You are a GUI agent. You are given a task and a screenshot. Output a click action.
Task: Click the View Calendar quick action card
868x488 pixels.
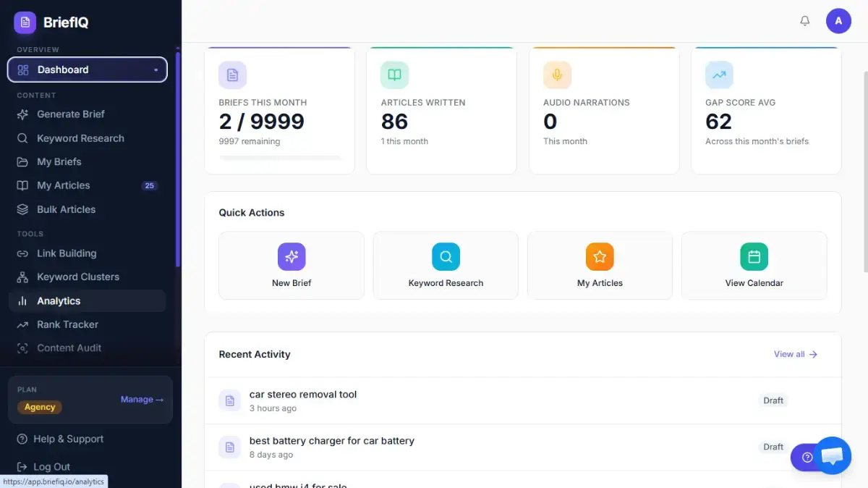[754, 266]
